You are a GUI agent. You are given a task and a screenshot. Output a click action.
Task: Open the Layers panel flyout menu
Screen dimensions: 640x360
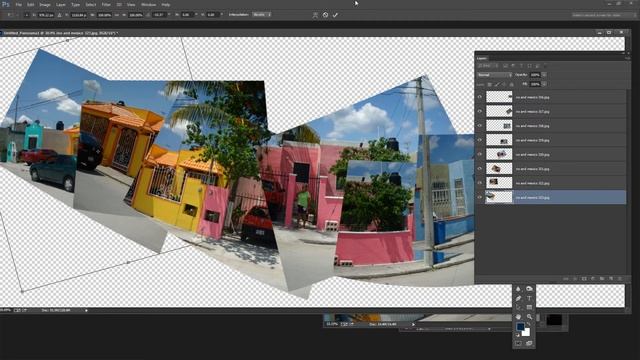pyautogui.click(x=627, y=58)
